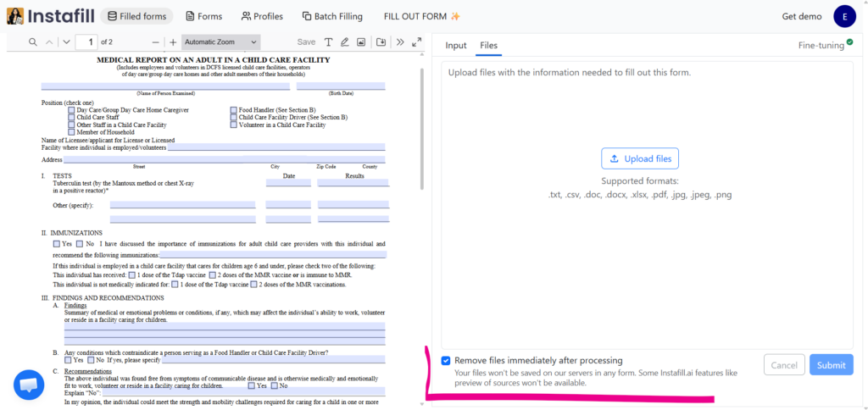Toggle Remove files immediately after processing
868x410 pixels.
[446, 361]
